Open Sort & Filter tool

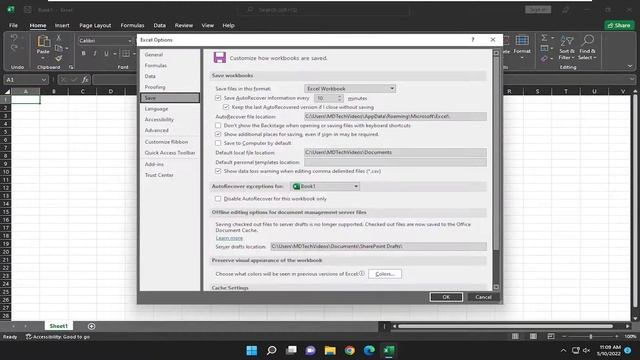point(567,47)
